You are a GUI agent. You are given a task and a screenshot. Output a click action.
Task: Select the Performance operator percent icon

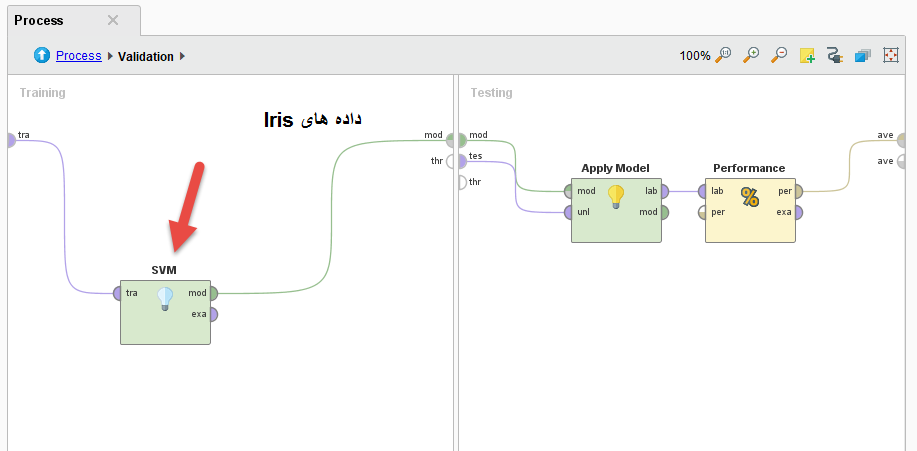coord(750,196)
